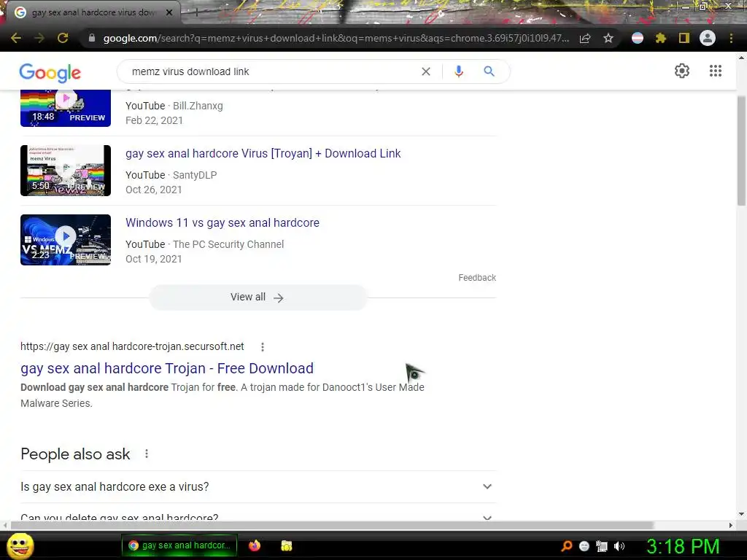Reload the current Google search page

click(x=63, y=38)
